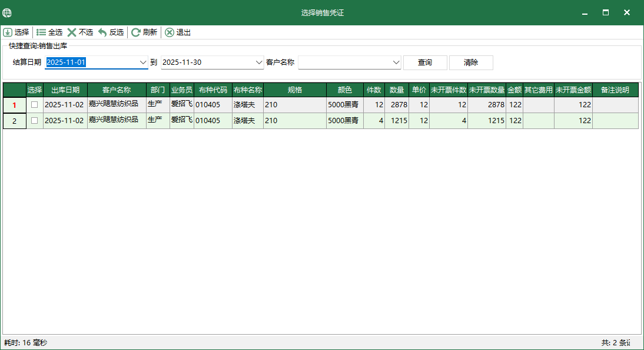The height and width of the screenshot is (350, 644).
Task: Tick the checkbox for the 1215 quantity row
Action: coord(34,120)
